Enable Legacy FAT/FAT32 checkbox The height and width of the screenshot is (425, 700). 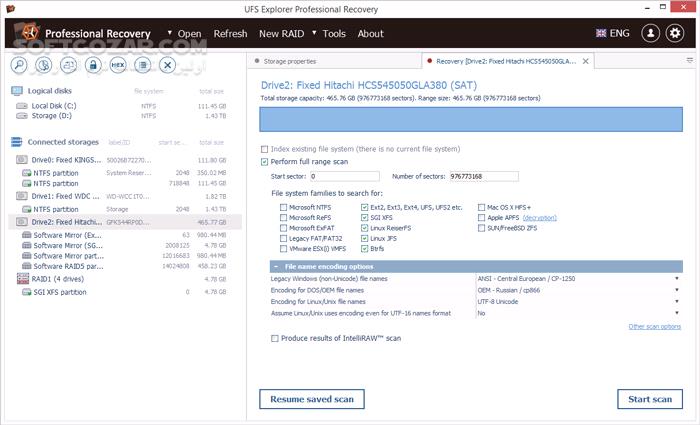283,238
